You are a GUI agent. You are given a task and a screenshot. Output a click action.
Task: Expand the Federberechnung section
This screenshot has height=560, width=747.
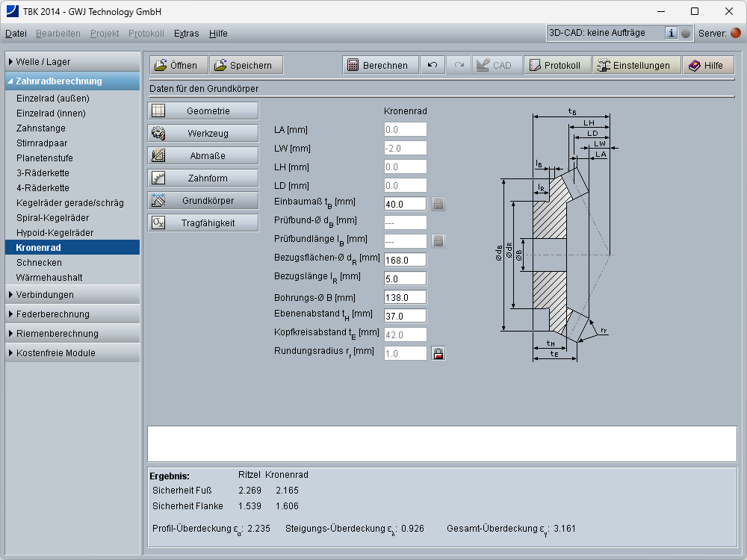pyautogui.click(x=72, y=314)
